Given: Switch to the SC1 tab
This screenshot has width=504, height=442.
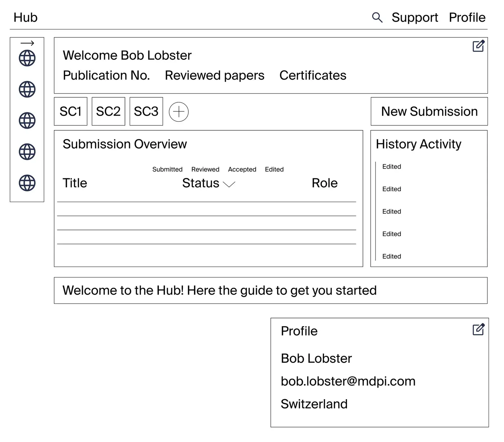Looking at the screenshot, I should point(71,111).
